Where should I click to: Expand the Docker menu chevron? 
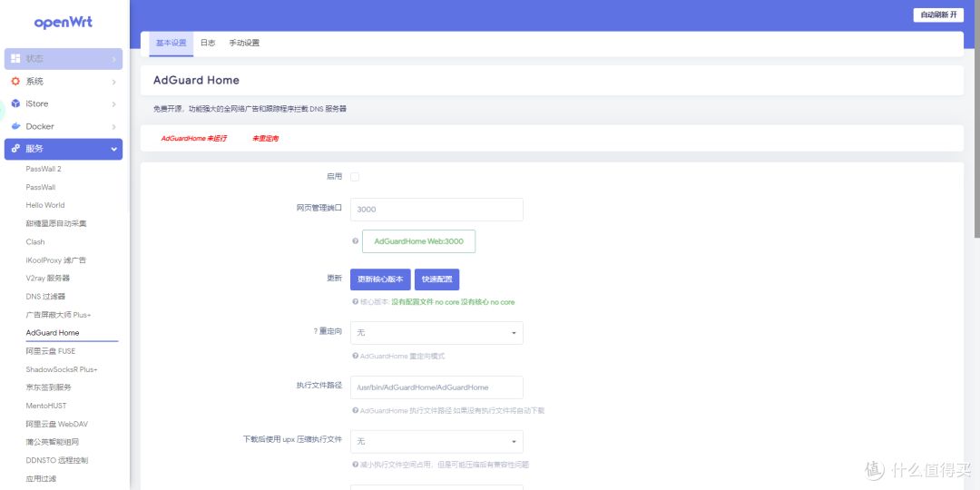pyautogui.click(x=113, y=127)
